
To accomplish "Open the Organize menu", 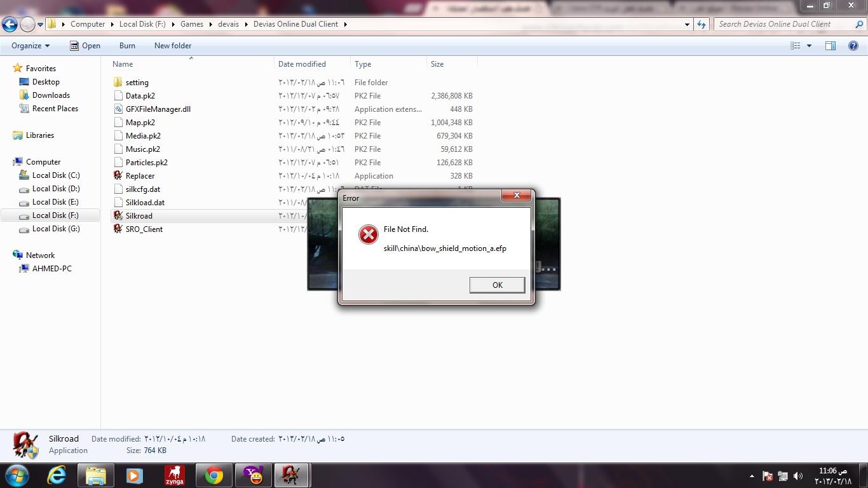I will [x=30, y=46].
